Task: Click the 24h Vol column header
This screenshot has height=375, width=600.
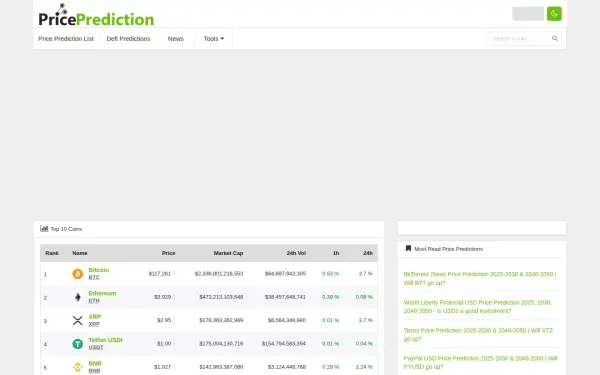Action: pyautogui.click(x=296, y=253)
